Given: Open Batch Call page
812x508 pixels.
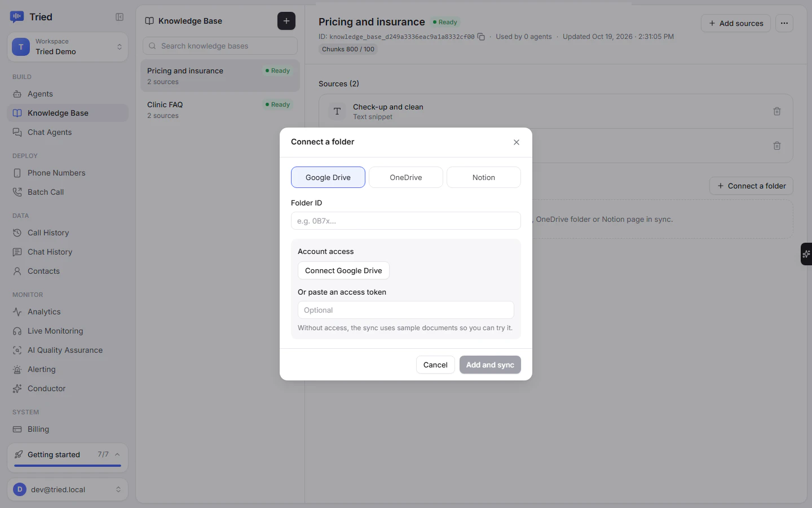Looking at the screenshot, I should 68,192.
